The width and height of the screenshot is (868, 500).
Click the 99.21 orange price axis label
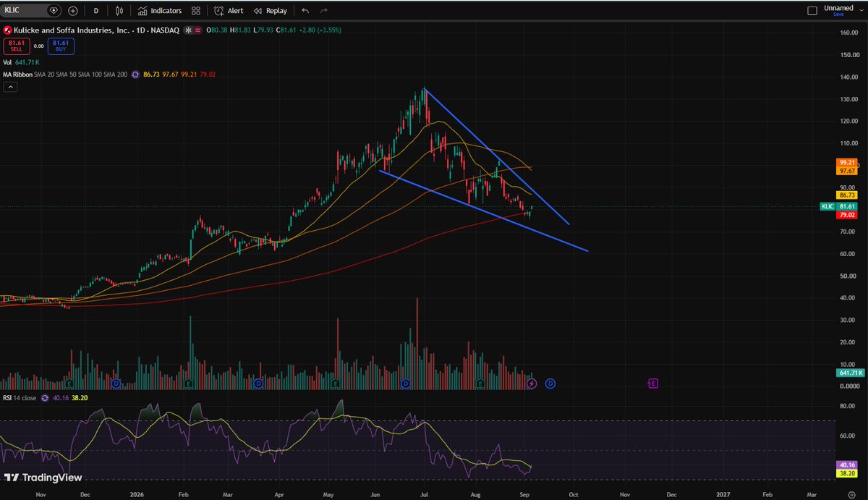tap(846, 162)
